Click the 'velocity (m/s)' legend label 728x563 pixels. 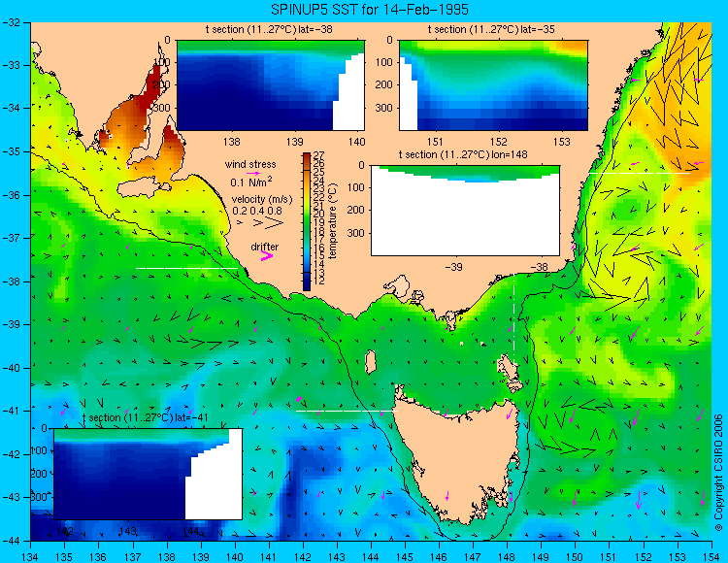[x=262, y=200]
